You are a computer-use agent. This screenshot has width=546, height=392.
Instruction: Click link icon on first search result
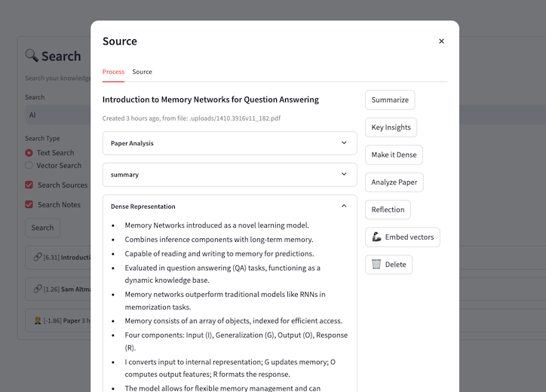[x=38, y=257]
